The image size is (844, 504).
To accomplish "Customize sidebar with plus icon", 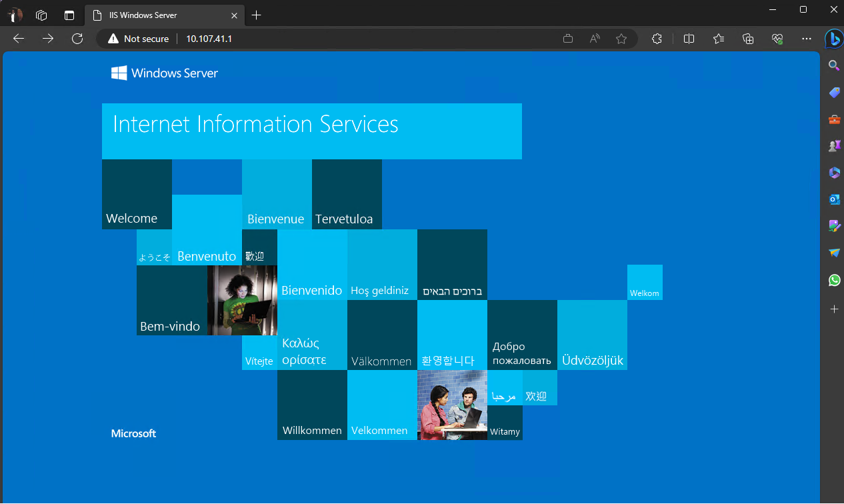I will (x=834, y=309).
